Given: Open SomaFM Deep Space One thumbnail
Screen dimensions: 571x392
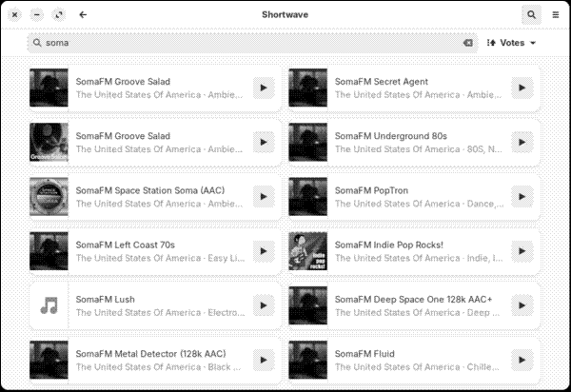Looking at the screenshot, I should pos(307,305).
